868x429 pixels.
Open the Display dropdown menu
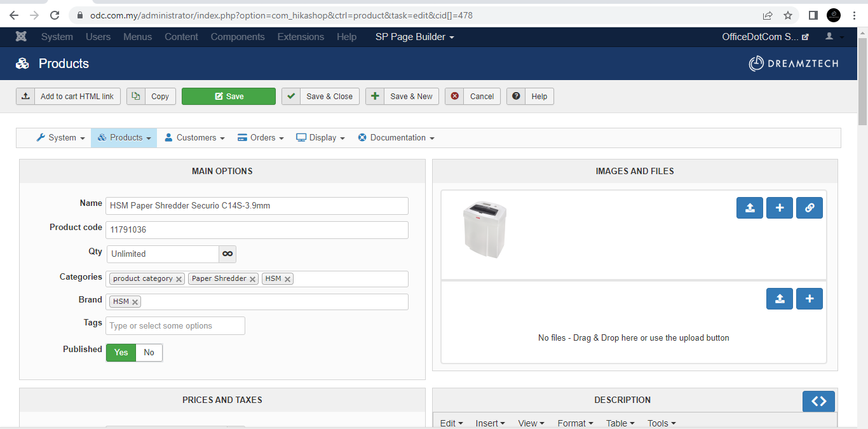(x=320, y=137)
